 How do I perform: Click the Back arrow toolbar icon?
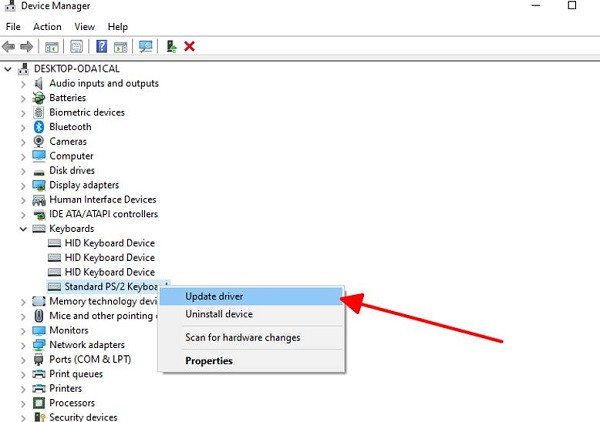tap(8, 47)
